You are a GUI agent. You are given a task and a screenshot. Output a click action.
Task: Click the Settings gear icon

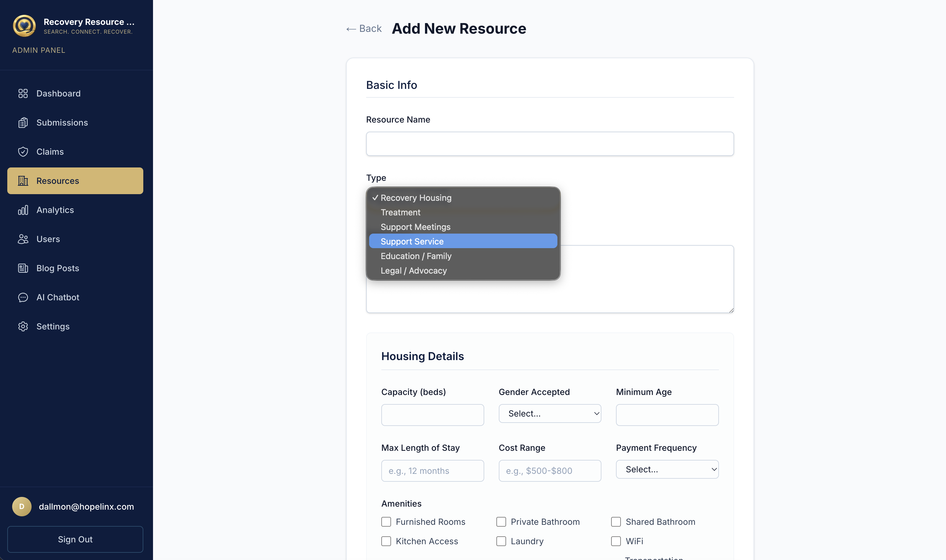[x=23, y=326]
